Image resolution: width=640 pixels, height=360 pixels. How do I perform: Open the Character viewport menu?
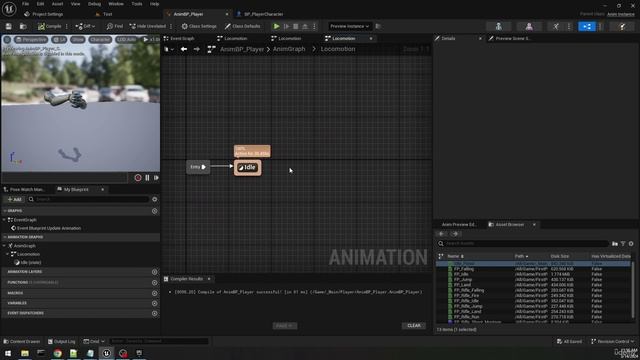click(x=100, y=40)
